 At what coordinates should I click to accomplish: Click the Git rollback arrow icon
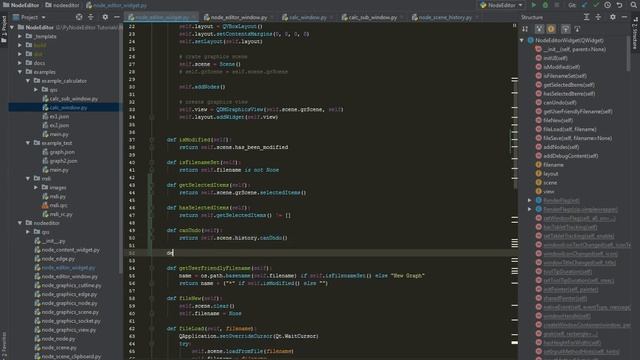click(x=619, y=5)
